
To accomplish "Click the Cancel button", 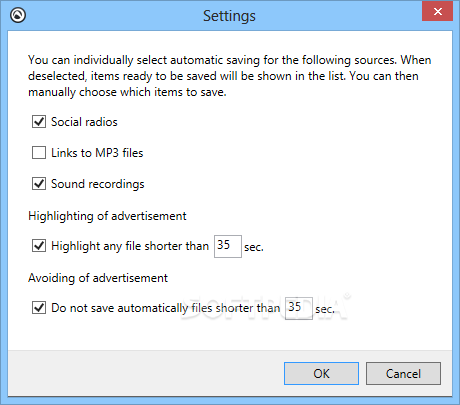I will [403, 374].
